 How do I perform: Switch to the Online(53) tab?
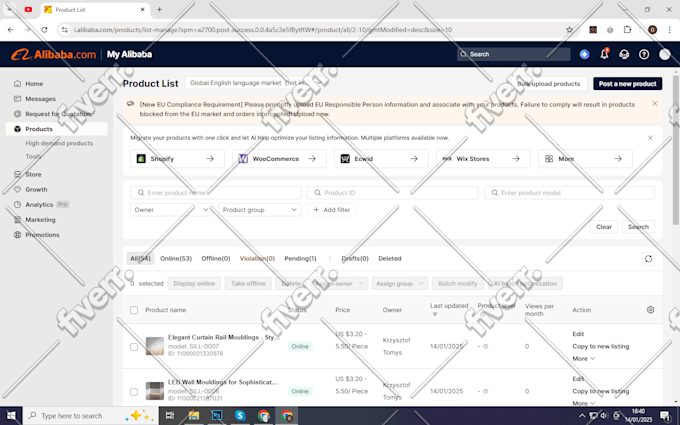pyautogui.click(x=176, y=258)
